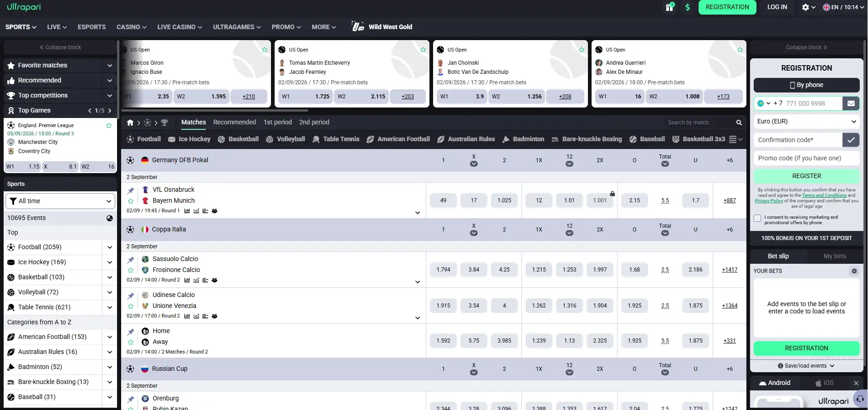The height and width of the screenshot is (410, 868).
Task: Pin the VfL Osnabruck match
Action: click(131, 190)
